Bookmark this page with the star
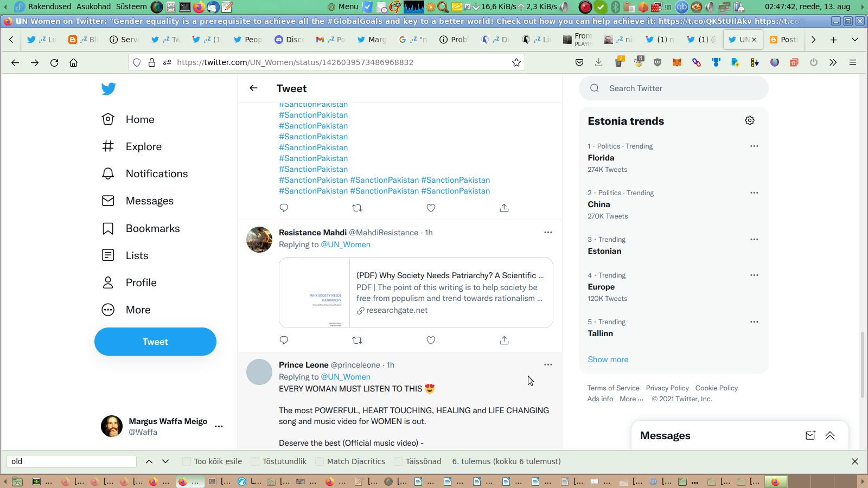Image resolution: width=868 pixels, height=488 pixels. click(x=516, y=62)
